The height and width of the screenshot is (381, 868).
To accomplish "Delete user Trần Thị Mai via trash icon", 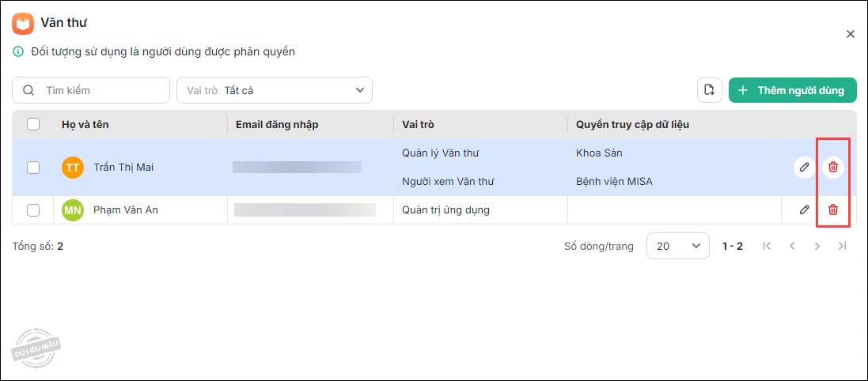I will pyautogui.click(x=832, y=167).
